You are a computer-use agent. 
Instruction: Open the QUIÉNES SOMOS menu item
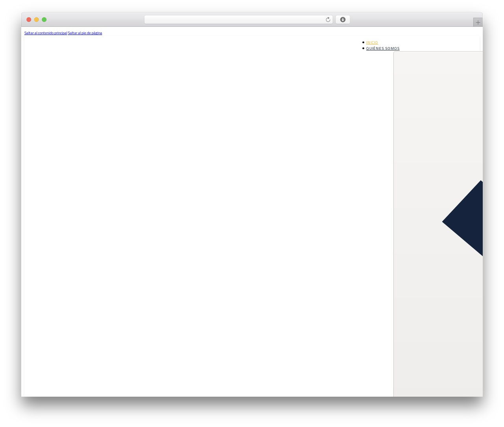tap(383, 48)
